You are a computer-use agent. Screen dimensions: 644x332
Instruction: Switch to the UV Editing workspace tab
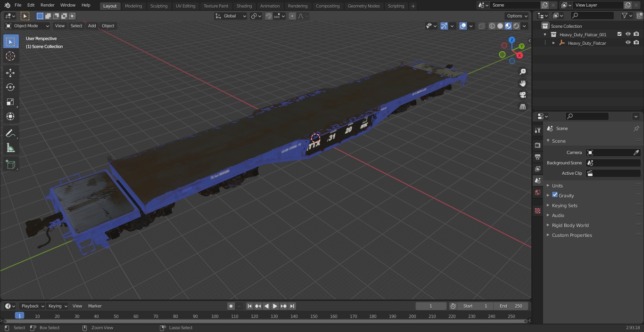[x=185, y=6]
